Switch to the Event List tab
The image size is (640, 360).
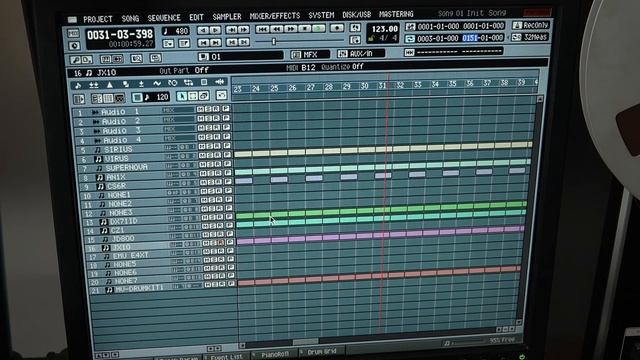pyautogui.click(x=226, y=356)
